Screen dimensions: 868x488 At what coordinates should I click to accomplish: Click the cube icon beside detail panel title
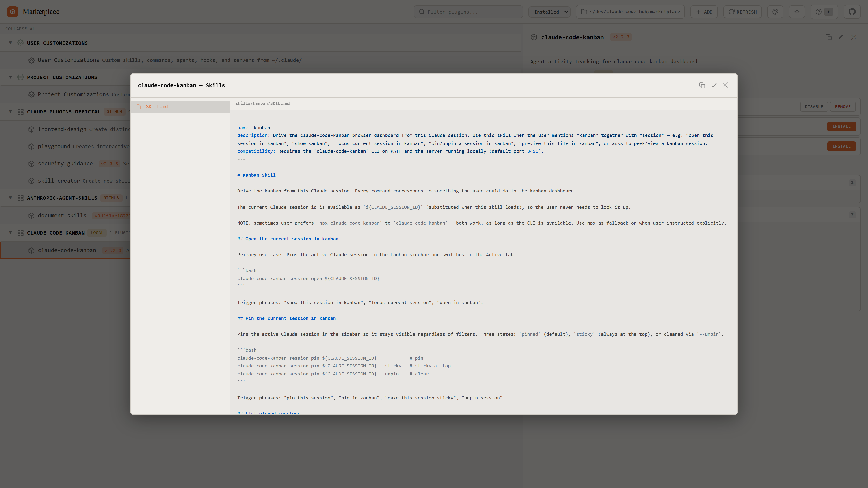click(534, 37)
